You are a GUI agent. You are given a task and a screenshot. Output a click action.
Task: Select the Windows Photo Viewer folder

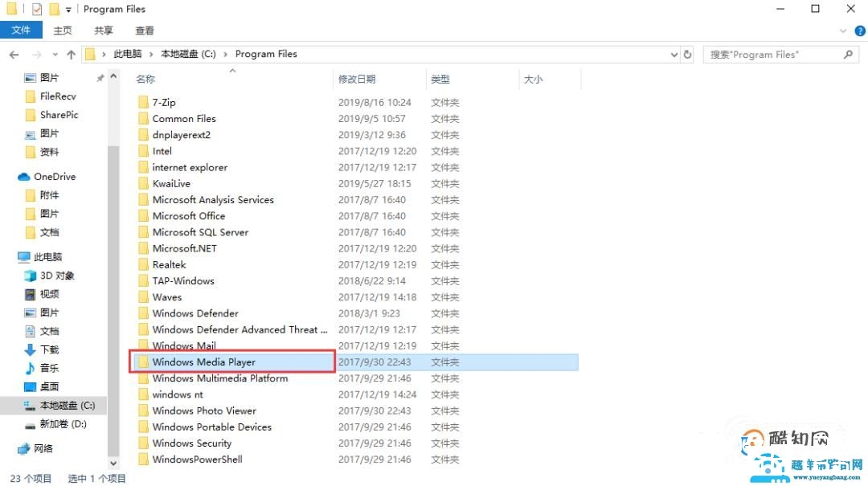point(204,410)
